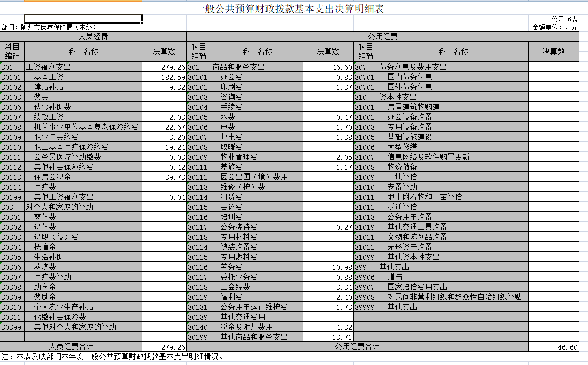This screenshot has width=588, height=365.
Task: Click the 劳务费 amount 10.98
Action: coord(328,267)
